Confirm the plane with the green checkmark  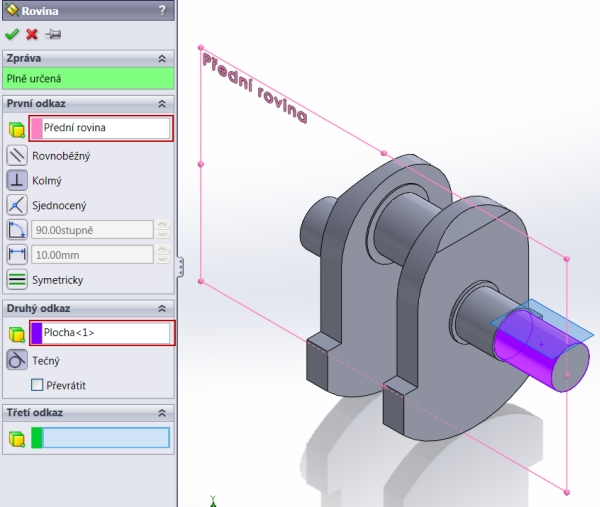12,34
